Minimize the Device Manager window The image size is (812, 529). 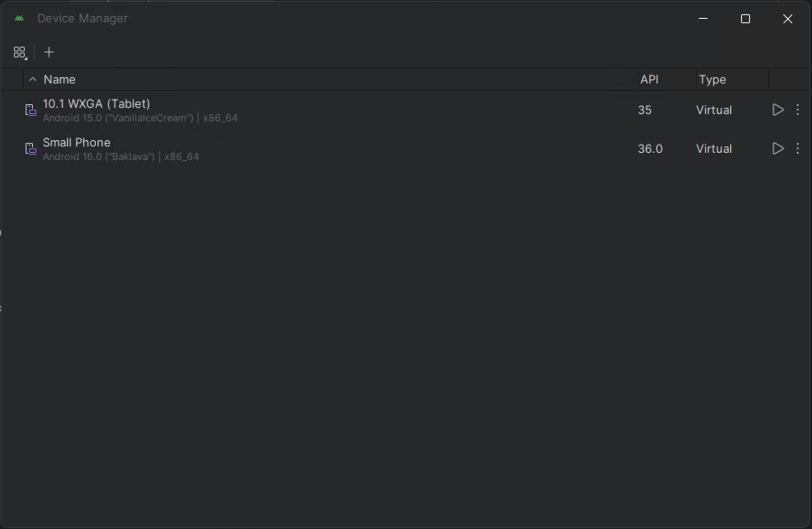tap(703, 19)
